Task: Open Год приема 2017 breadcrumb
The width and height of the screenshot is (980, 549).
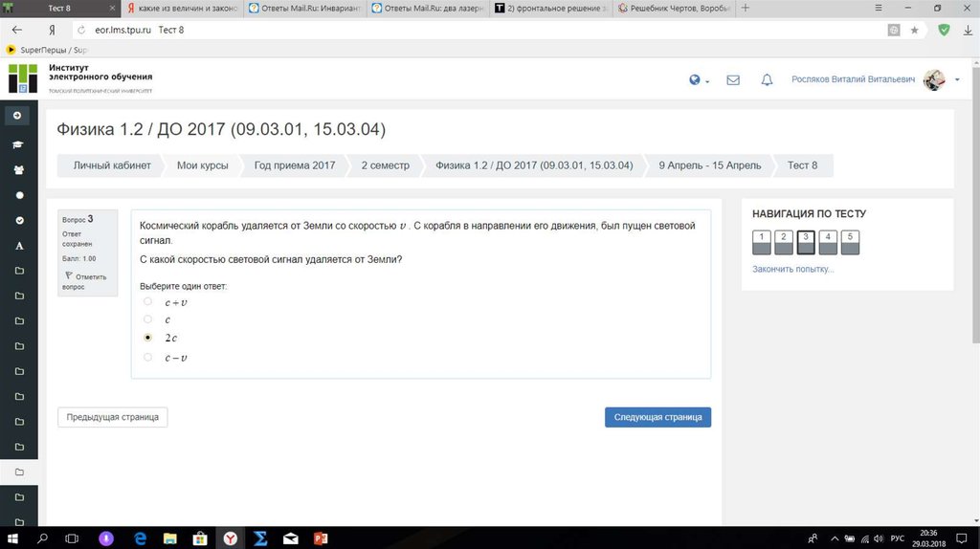Action: 295,165
